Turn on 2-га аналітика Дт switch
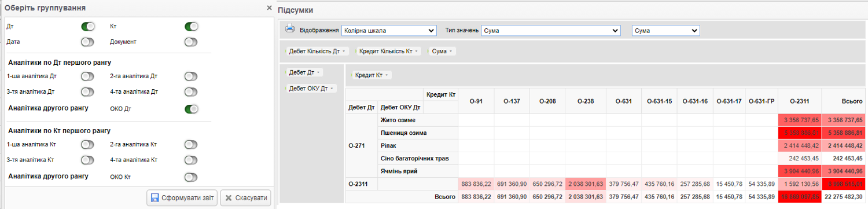 (192, 76)
